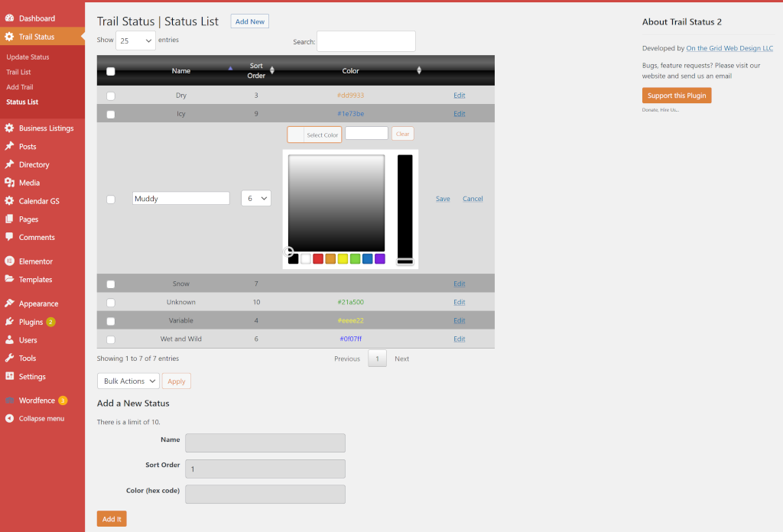Sort table by Color column arrows
The image size is (783, 532).
419,70
